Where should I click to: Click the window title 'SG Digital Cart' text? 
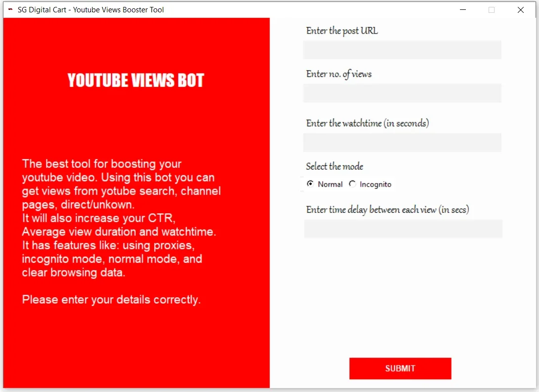[42, 9]
